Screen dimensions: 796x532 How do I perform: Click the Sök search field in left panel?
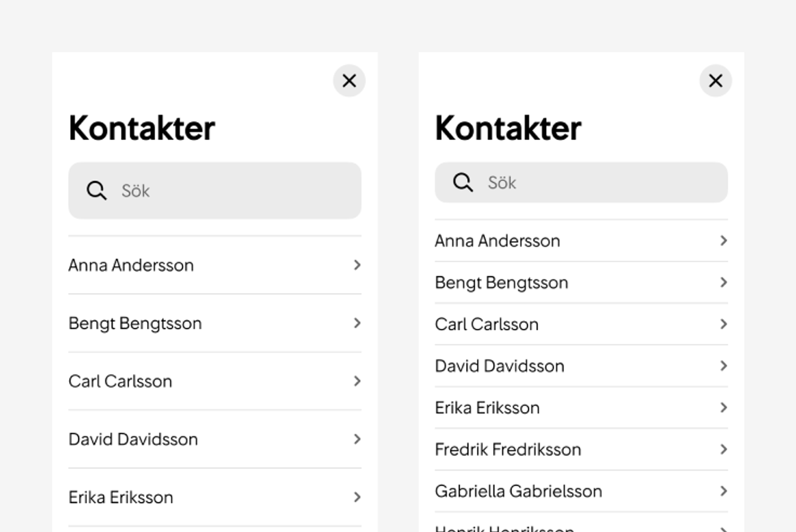[207, 191]
